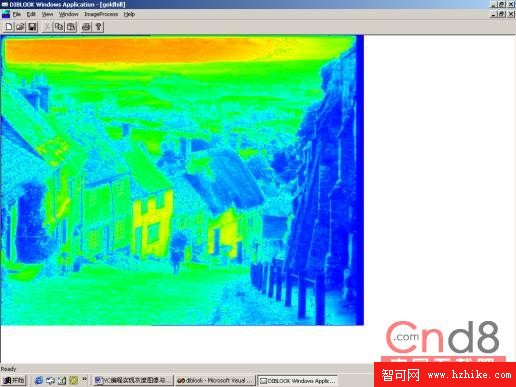
Task: Open the File menu
Action: click(x=17, y=14)
